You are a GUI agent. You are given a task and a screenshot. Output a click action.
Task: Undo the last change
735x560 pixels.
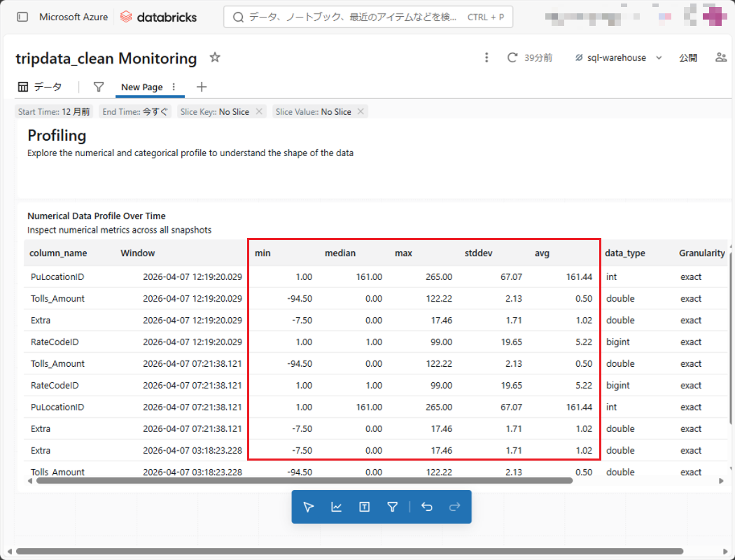click(x=427, y=507)
